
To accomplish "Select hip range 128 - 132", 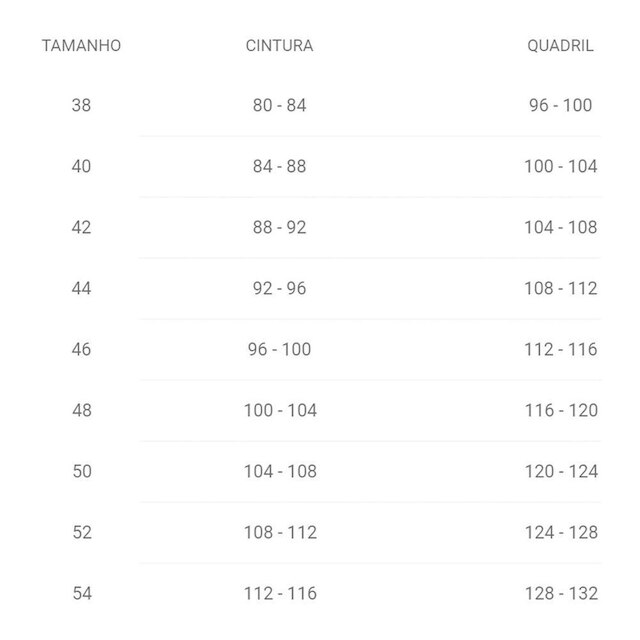I will [x=561, y=593].
